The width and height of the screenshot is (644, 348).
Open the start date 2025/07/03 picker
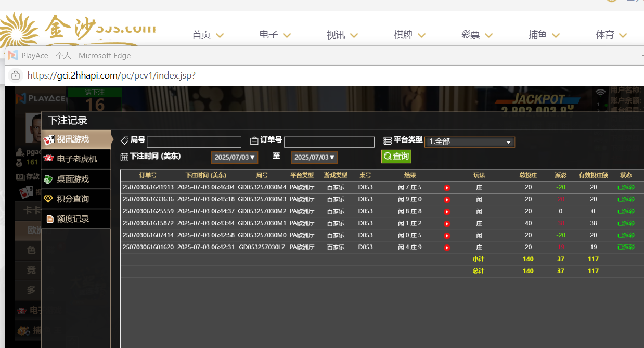pos(235,158)
